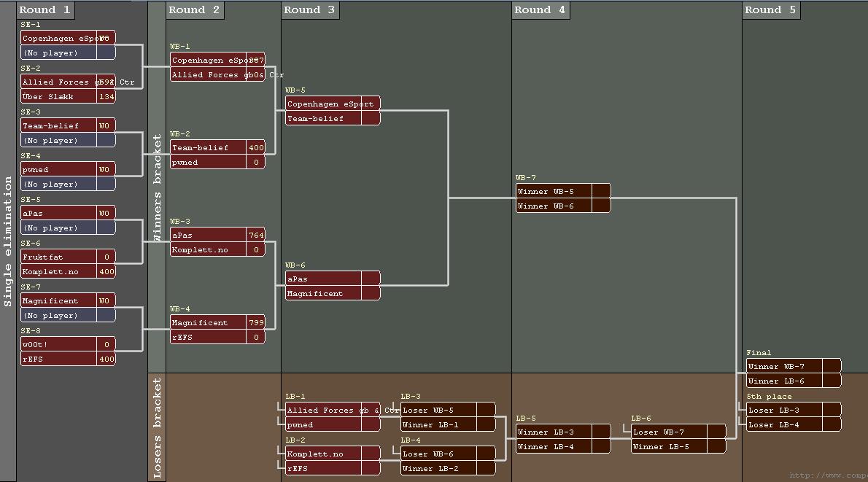Click the vertical Single elimination label
This screenshot has width=868, height=482.
[8, 241]
